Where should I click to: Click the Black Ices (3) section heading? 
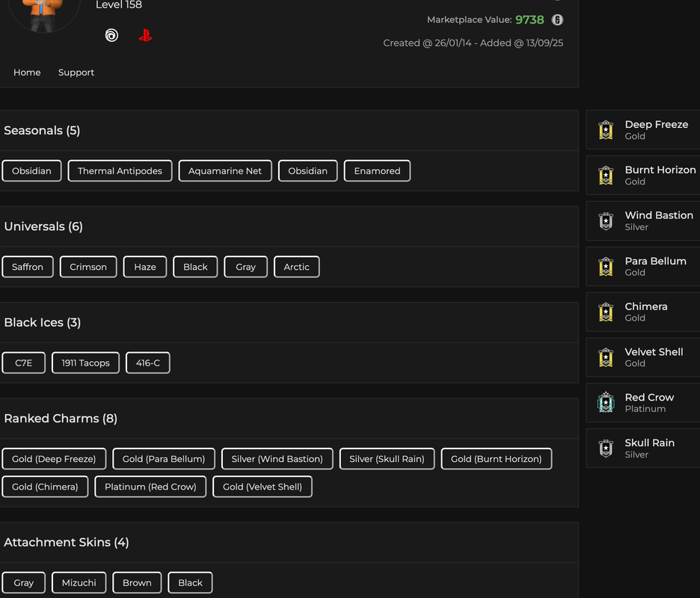coord(43,322)
